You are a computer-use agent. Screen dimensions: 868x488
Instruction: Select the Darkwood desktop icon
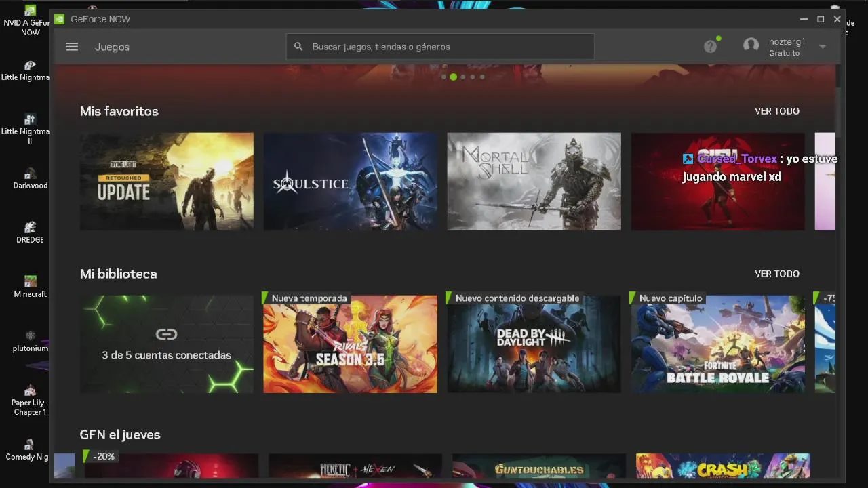[x=30, y=180]
